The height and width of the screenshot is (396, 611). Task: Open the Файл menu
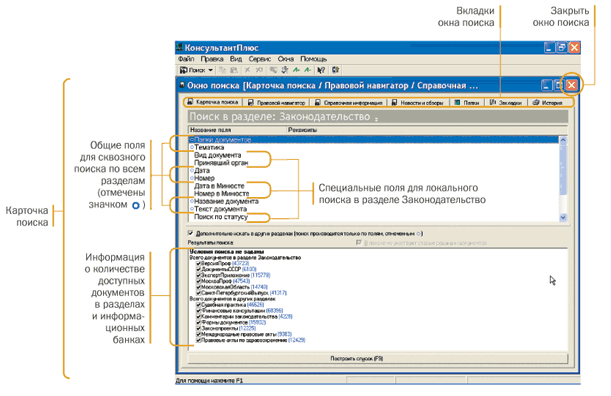tap(186, 59)
